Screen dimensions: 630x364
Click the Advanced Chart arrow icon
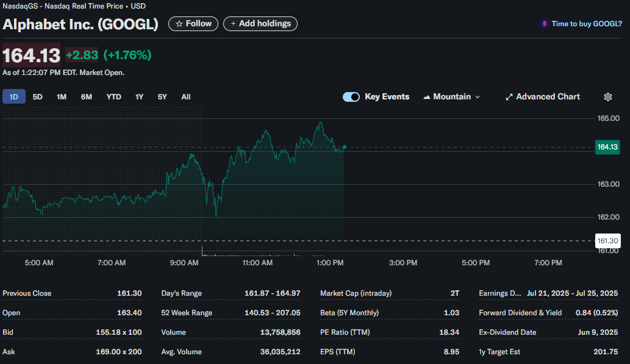point(509,96)
